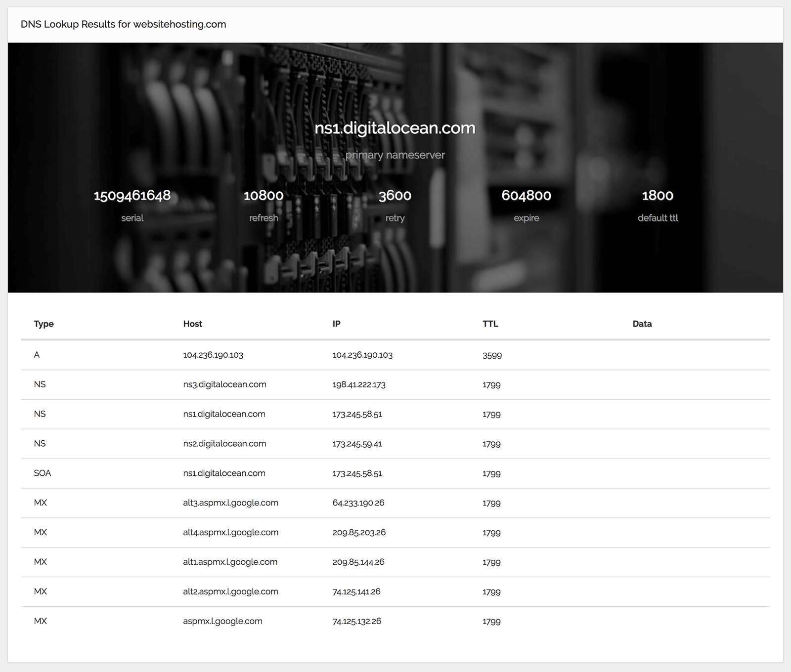Click the IP address 209.85.203.26

pos(359,533)
